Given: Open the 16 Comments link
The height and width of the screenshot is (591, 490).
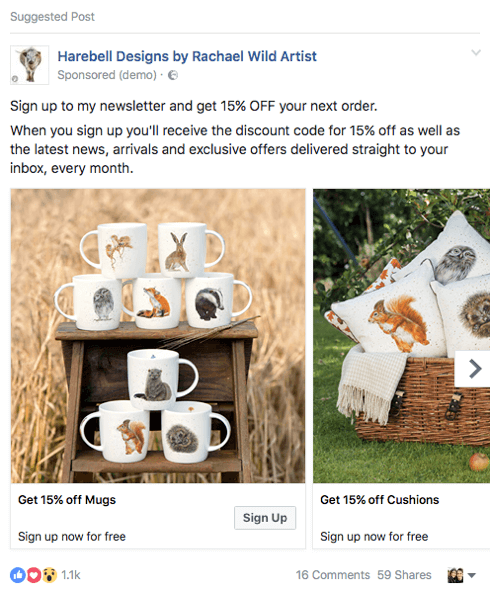Looking at the screenshot, I should tap(333, 575).
